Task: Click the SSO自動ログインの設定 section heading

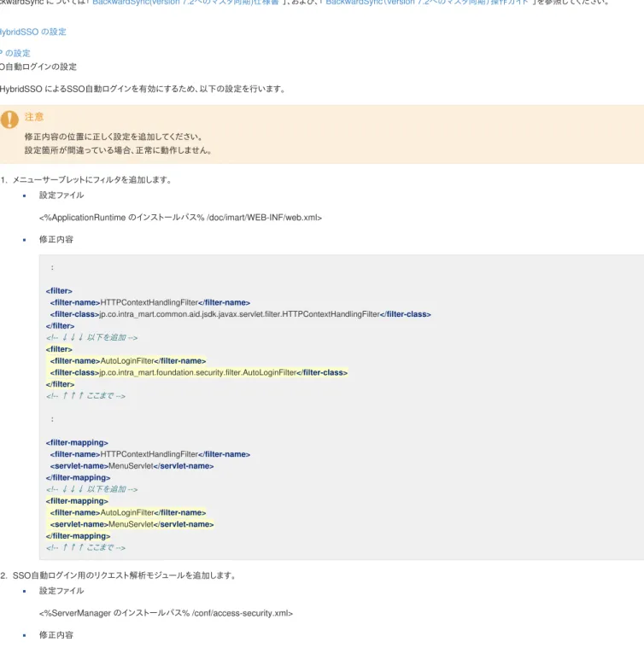Action: (38, 67)
